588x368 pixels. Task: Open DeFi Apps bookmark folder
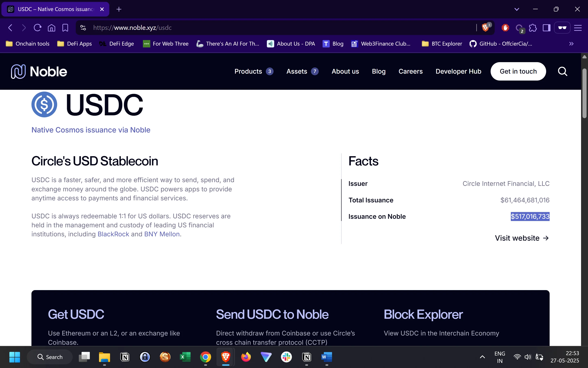click(74, 44)
